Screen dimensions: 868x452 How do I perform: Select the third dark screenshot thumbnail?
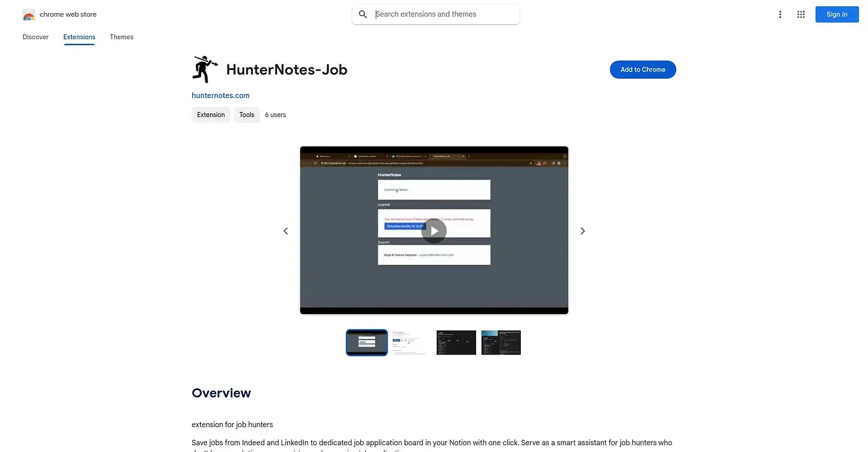coord(456,342)
